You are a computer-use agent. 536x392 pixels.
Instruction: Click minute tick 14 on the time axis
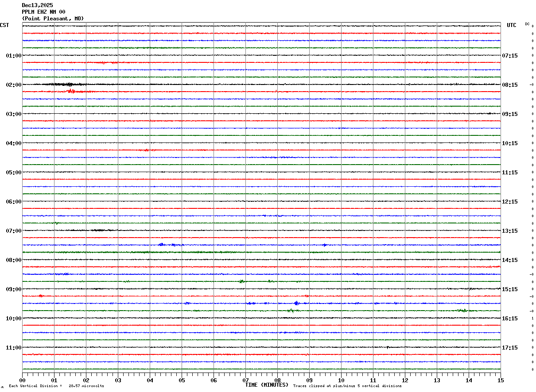click(469, 380)
